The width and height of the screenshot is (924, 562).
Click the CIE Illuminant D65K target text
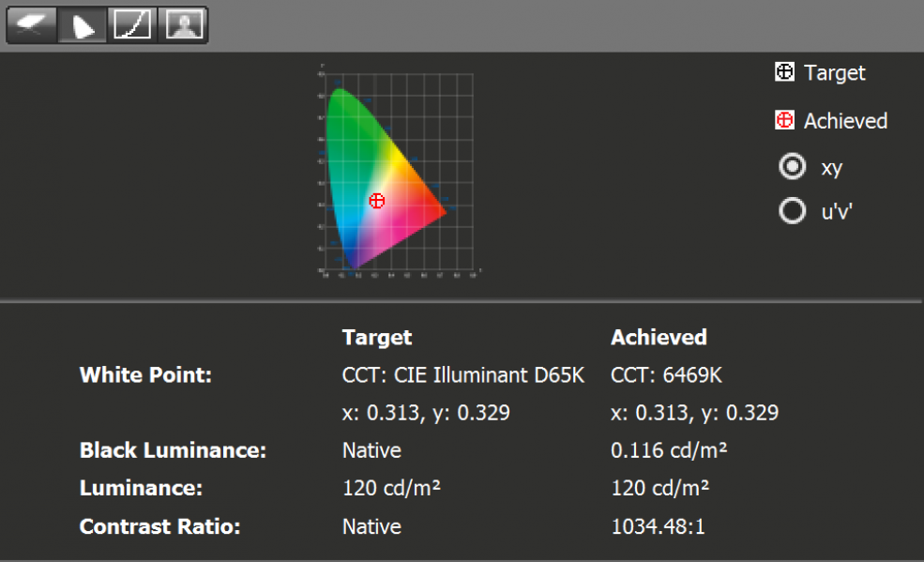[x=463, y=375]
